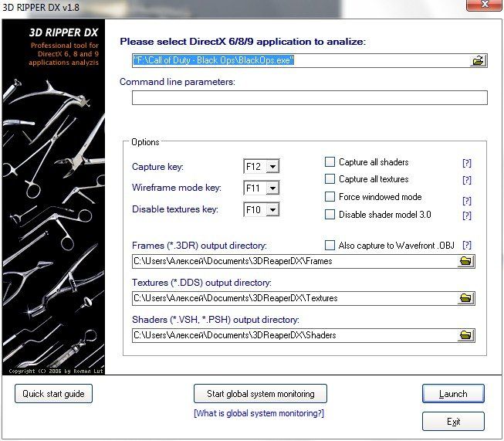Screen dimensions: 504x441
Task: Click the "Capture key:" label
Action: (157, 167)
